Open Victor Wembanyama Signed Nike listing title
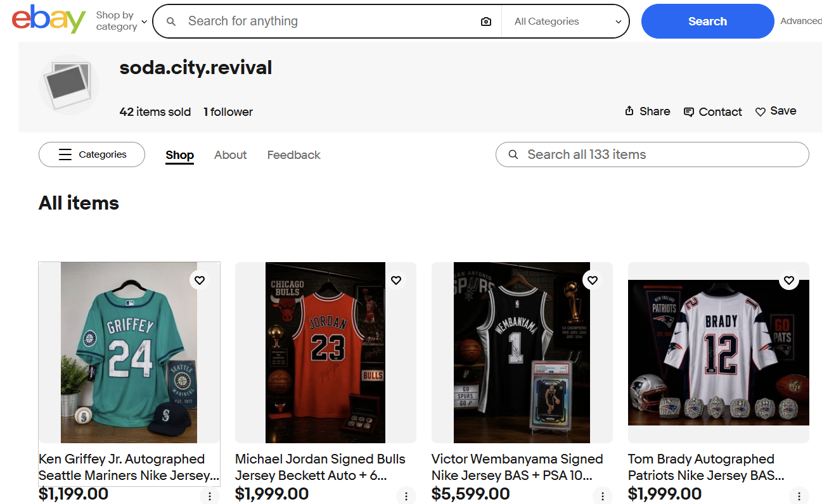Screen dimensions: 822x504 click(x=517, y=467)
